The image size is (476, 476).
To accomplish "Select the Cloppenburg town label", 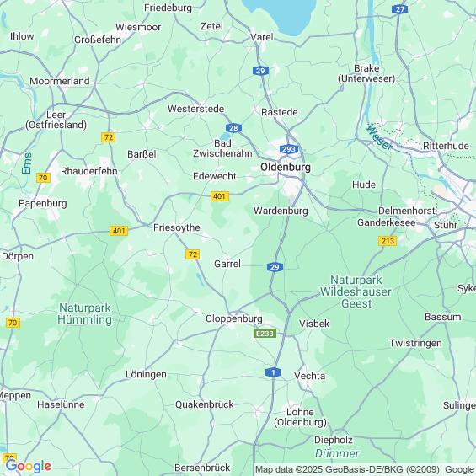I will coord(233,318).
